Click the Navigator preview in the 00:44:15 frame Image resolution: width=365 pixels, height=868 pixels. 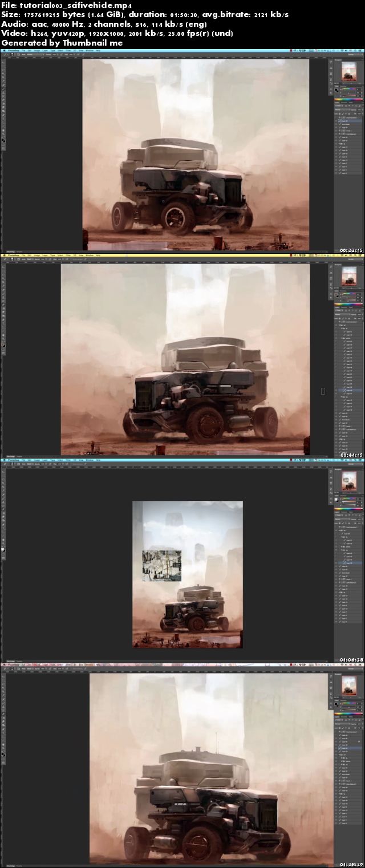(x=349, y=277)
